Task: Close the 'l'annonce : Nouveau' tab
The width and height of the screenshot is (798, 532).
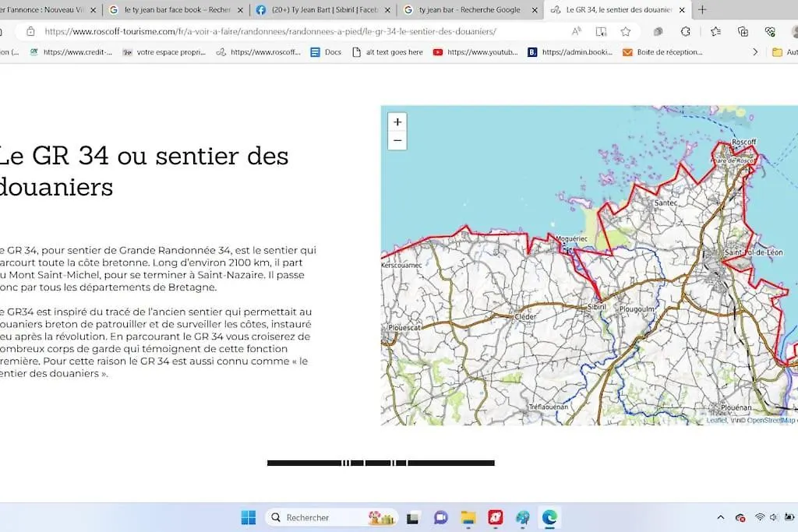Action: 94,9
